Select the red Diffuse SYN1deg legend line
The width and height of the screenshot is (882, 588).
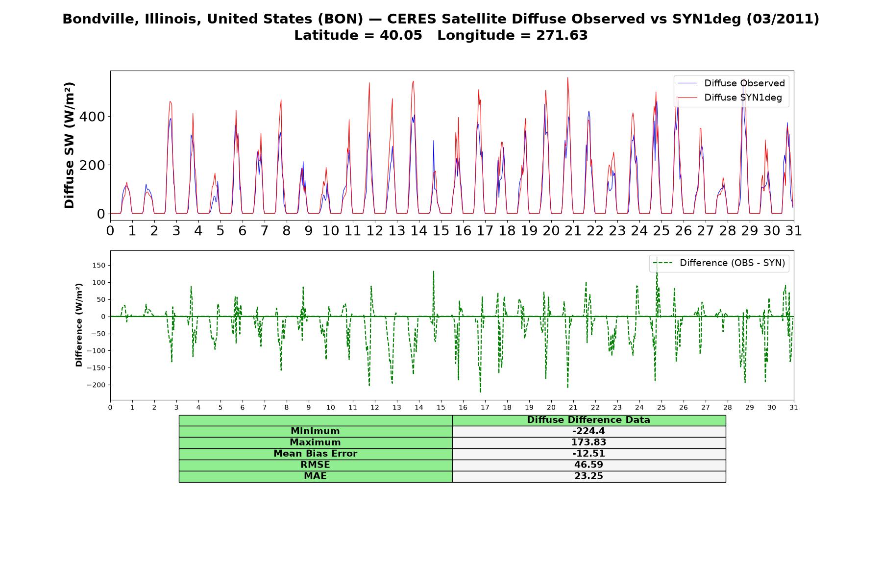click(x=687, y=98)
